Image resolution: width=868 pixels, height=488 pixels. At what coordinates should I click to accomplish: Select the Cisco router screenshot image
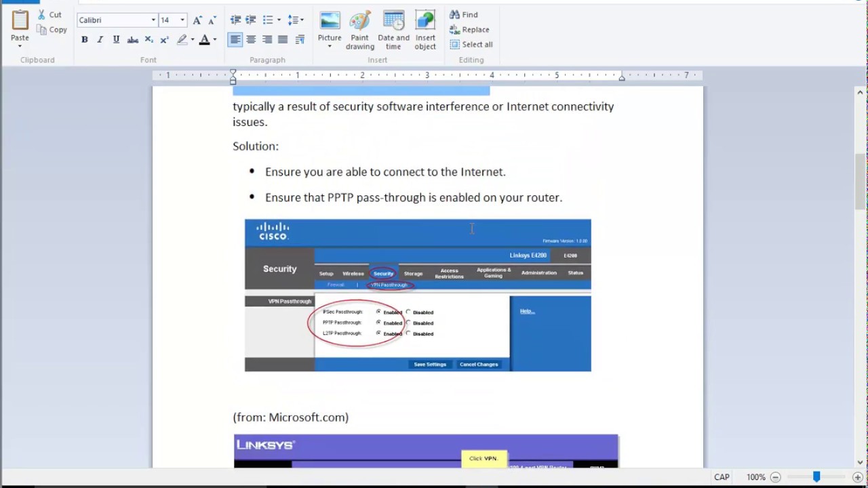click(418, 295)
